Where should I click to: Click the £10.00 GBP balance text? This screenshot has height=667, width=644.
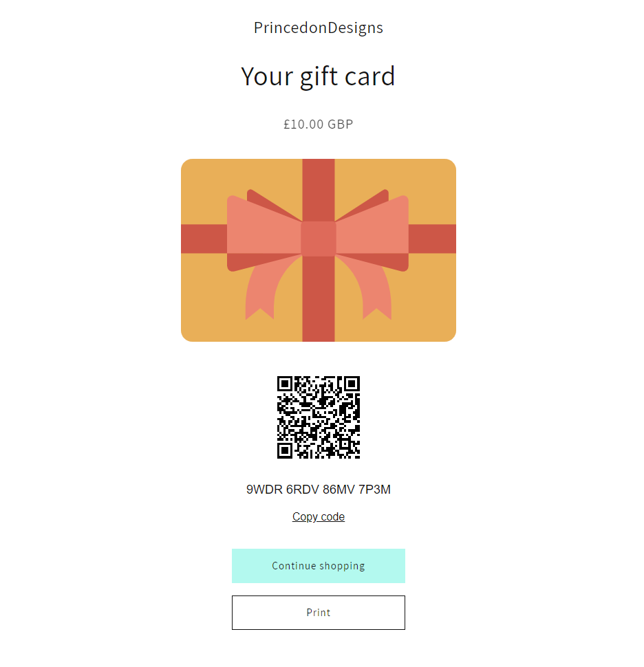tap(319, 124)
